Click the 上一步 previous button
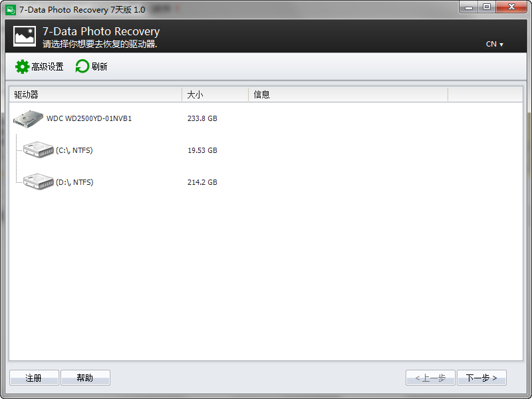The image size is (532, 399). point(430,378)
